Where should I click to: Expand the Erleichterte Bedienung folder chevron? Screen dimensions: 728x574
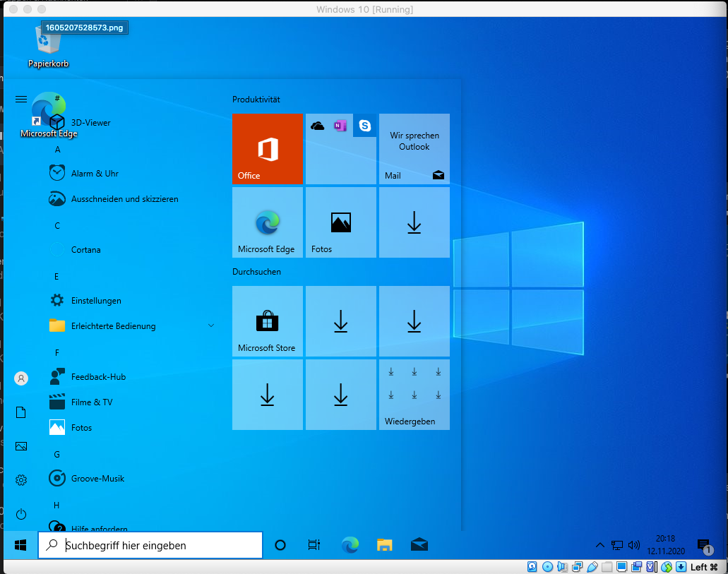[211, 325]
